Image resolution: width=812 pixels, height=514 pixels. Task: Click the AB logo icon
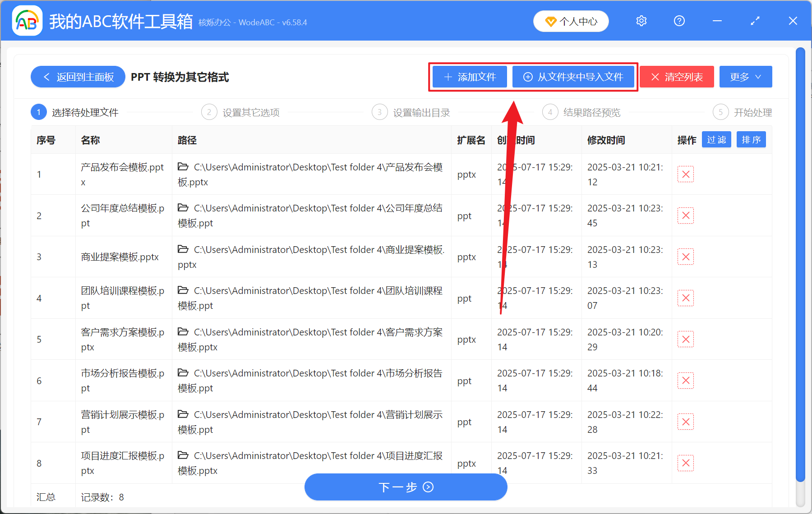pos(27,20)
